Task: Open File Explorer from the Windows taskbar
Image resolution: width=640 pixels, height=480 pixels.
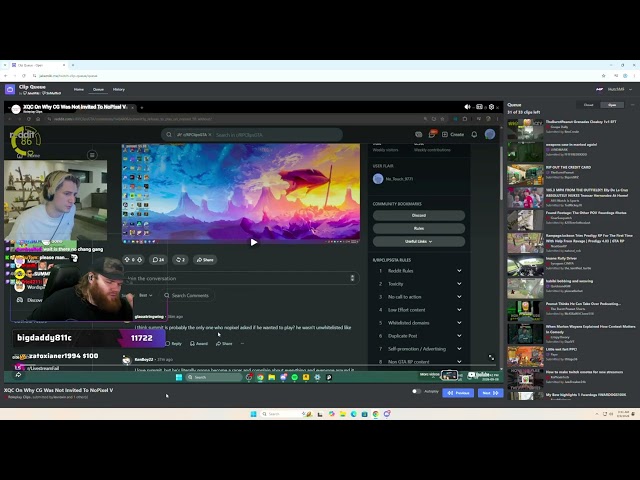Action: pos(343,414)
